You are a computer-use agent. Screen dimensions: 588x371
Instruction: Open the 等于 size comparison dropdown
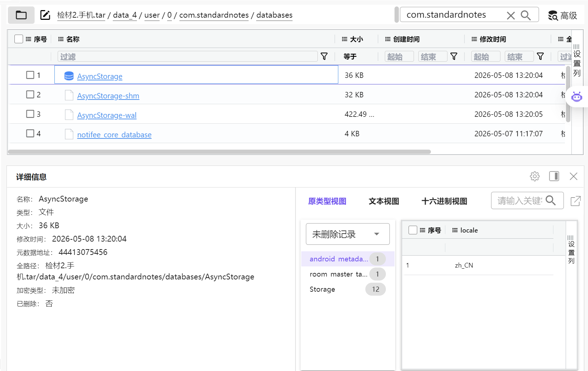[350, 57]
